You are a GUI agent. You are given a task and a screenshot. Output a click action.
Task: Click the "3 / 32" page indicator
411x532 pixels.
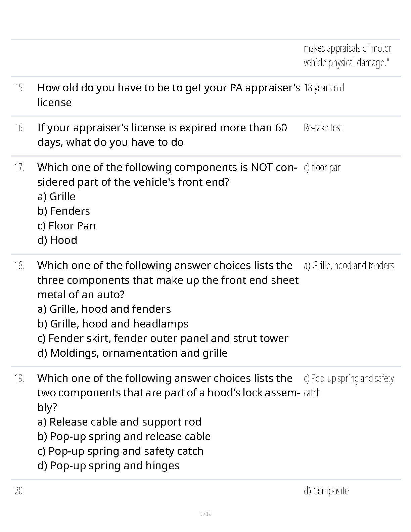tap(205, 514)
